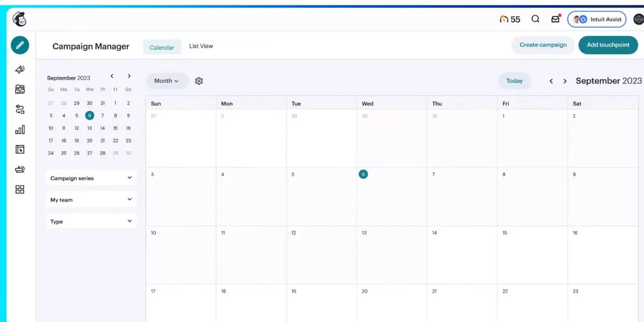Go to previous month in main calendar

coord(551,81)
